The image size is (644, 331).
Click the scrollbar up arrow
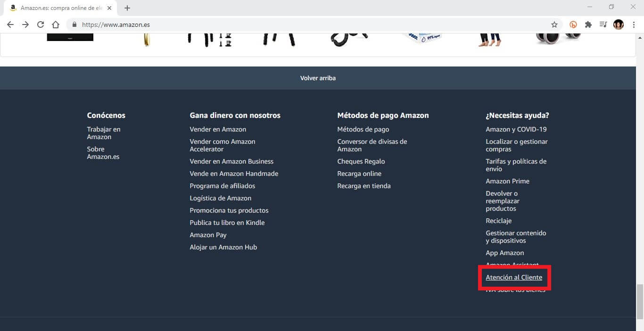(x=640, y=37)
